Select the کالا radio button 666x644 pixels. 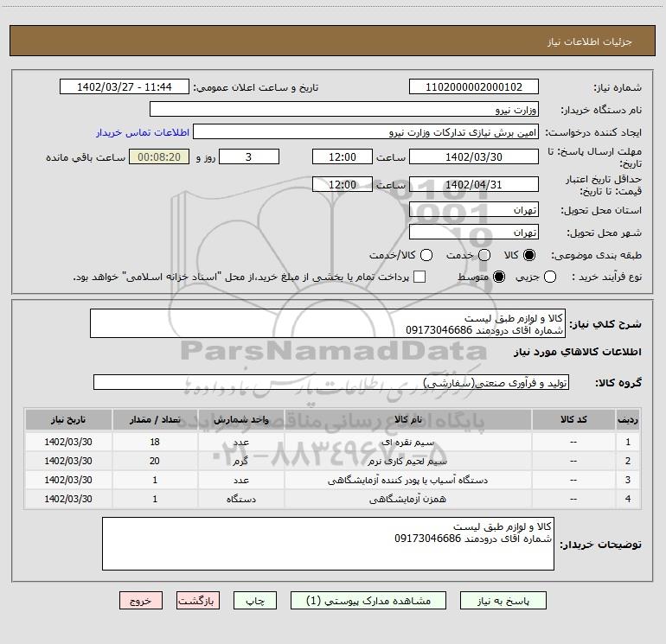pyautogui.click(x=529, y=255)
